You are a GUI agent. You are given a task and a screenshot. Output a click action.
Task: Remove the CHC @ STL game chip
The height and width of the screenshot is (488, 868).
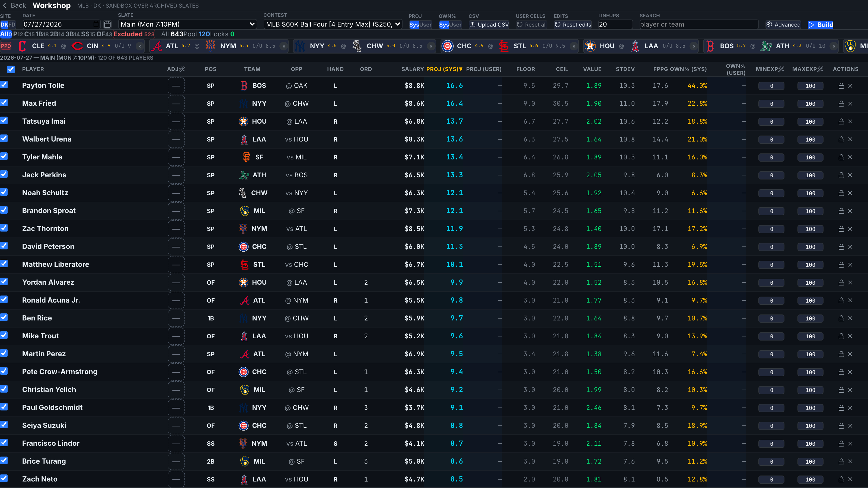pyautogui.click(x=574, y=46)
